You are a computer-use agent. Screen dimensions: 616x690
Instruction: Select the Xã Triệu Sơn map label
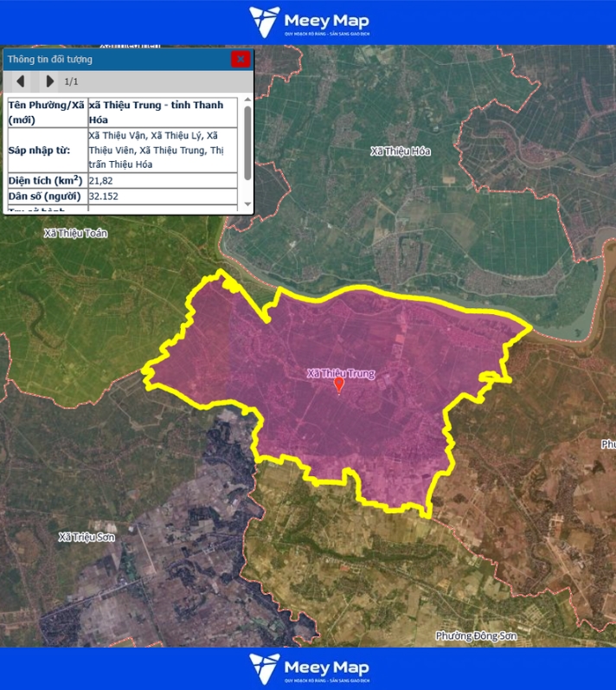[87, 538]
